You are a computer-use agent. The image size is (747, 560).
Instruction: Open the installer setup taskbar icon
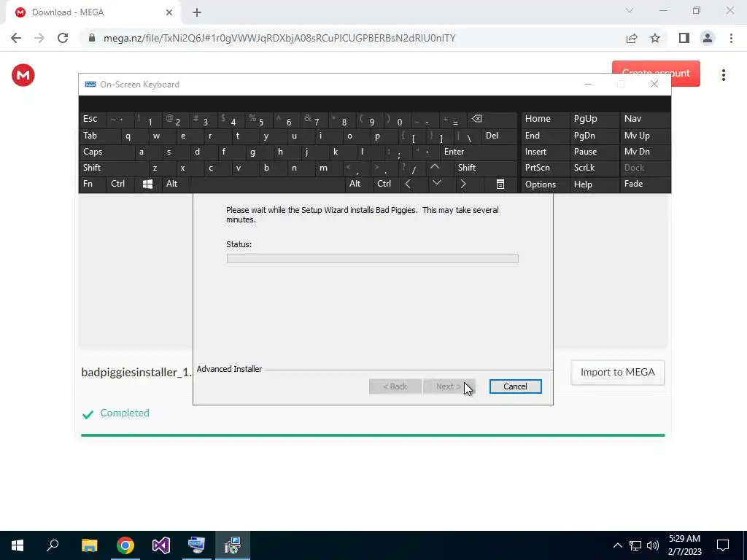coord(233,545)
